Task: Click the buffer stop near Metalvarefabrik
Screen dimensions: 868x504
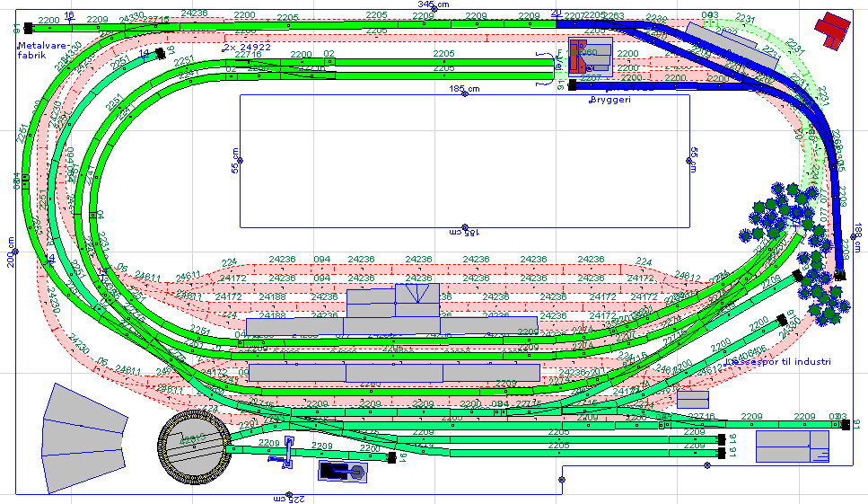Action: pyautogui.click(x=28, y=28)
